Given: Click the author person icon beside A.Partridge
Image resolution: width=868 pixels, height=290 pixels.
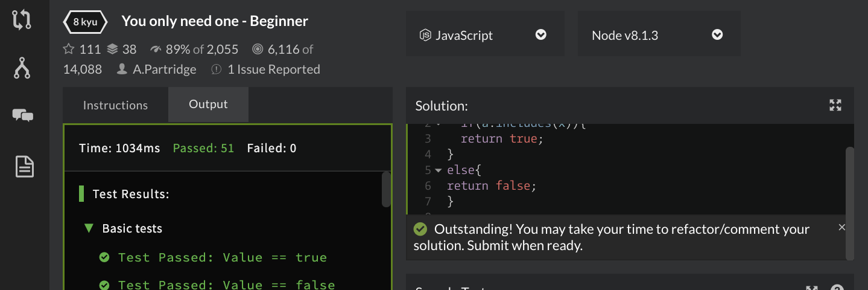Looking at the screenshot, I should point(122,69).
